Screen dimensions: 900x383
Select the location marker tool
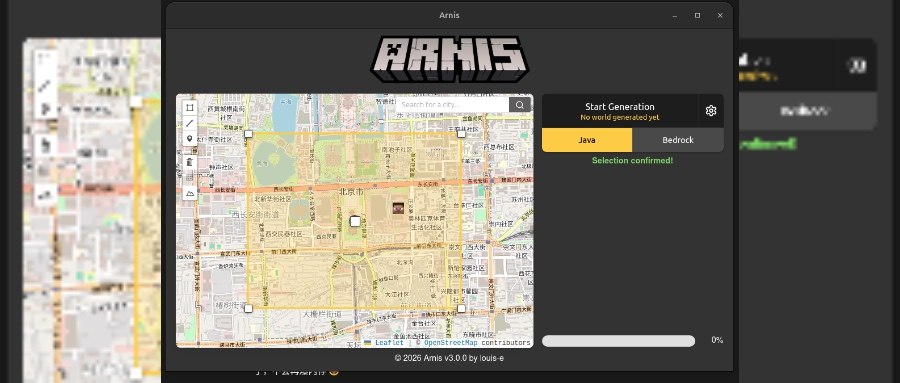189,138
